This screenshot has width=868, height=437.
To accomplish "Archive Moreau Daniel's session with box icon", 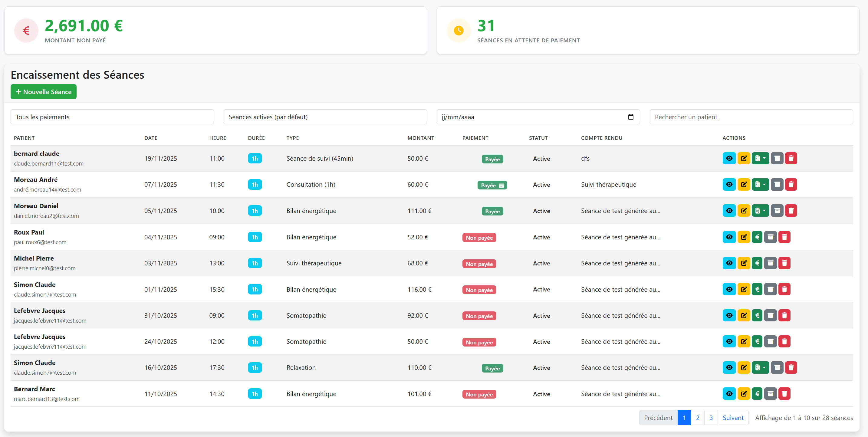I will click(777, 211).
